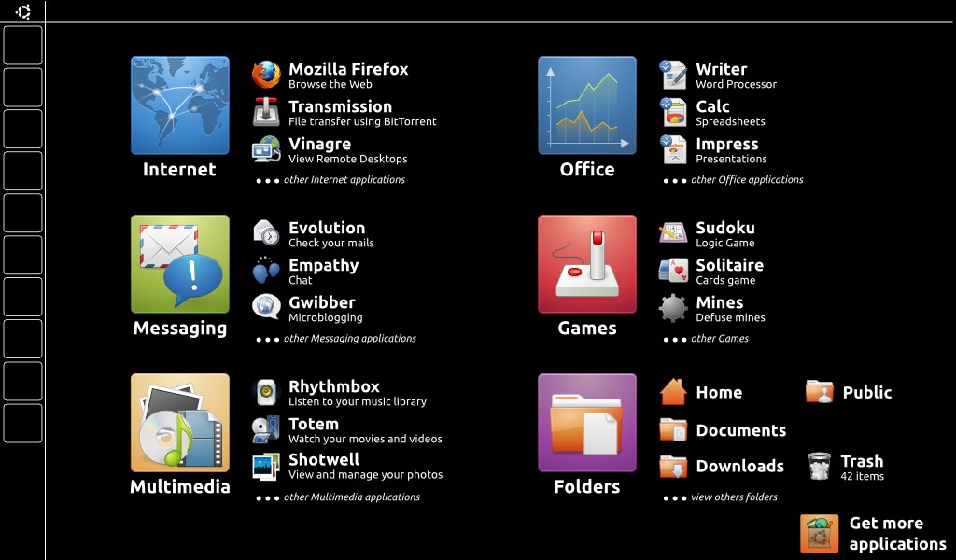Click the Get more applications icon
Image resolution: width=956 pixels, height=560 pixels.
[x=820, y=533]
